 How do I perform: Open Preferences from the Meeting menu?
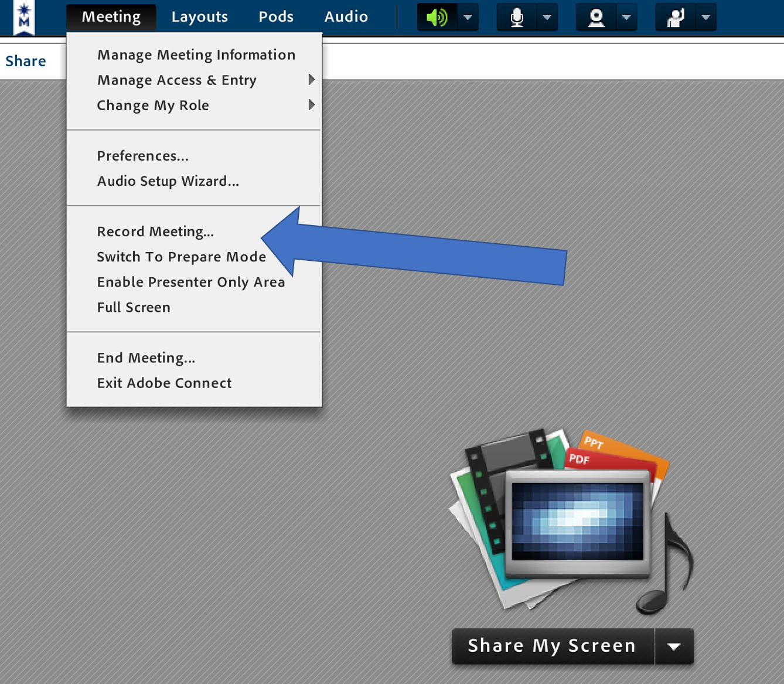point(142,156)
